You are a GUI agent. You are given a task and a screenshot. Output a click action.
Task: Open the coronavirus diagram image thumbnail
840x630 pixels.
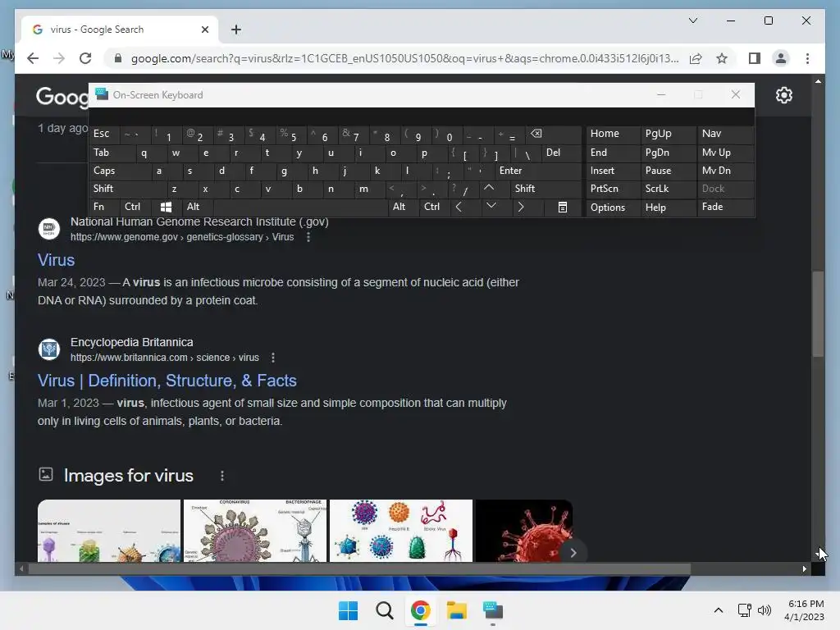[x=255, y=531]
